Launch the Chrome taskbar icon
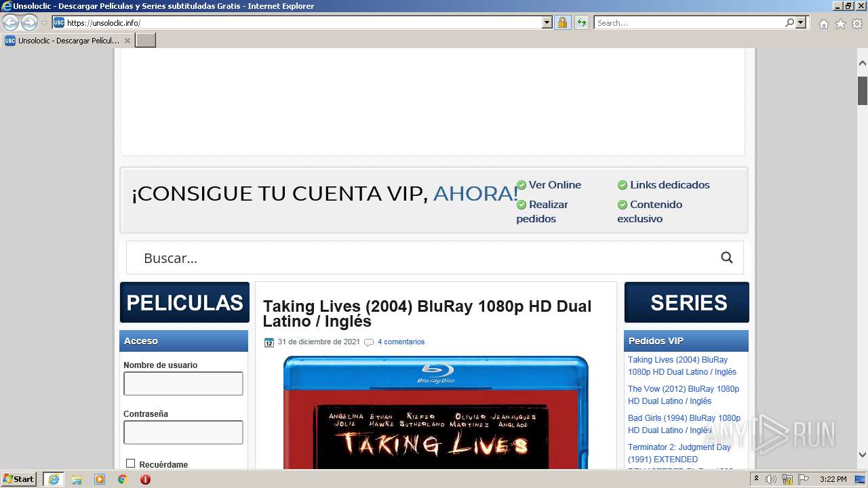 pos(122,479)
